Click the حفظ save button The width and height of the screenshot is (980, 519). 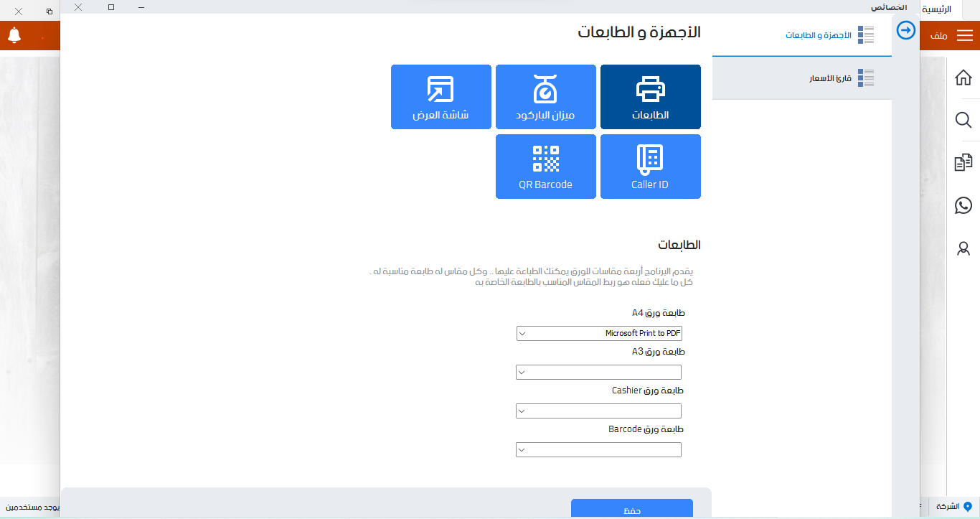pyautogui.click(x=631, y=509)
